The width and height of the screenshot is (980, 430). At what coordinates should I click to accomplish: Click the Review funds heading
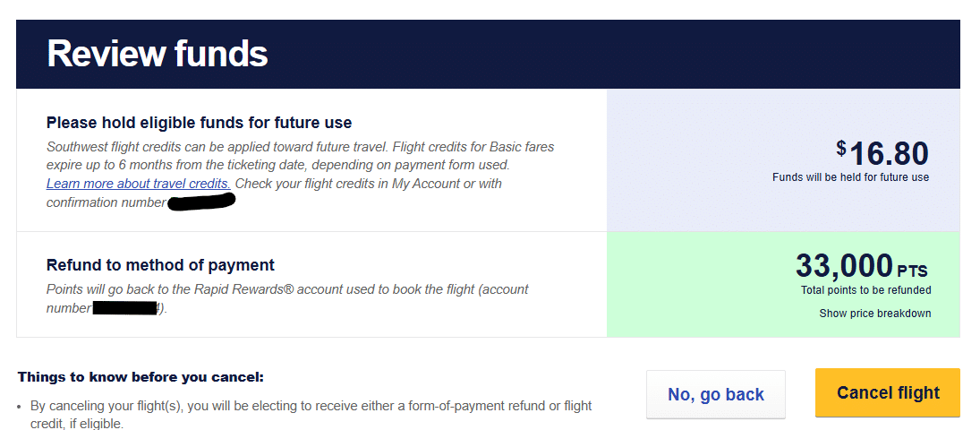coord(158,54)
